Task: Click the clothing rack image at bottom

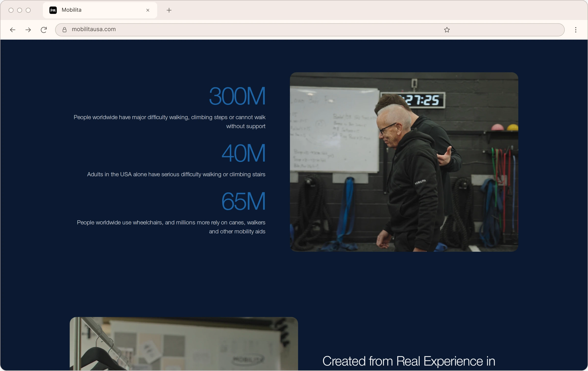Action: 184,344
